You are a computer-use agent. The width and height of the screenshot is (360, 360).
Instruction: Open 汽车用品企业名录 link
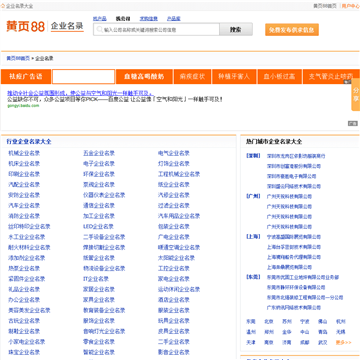[x=179, y=216]
